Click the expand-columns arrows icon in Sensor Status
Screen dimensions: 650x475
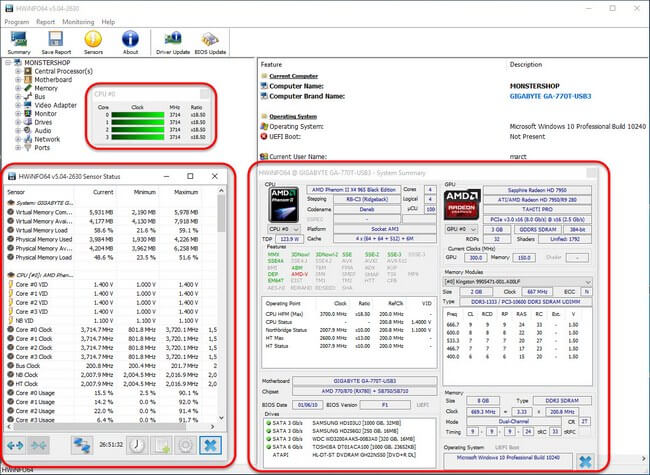(15, 446)
